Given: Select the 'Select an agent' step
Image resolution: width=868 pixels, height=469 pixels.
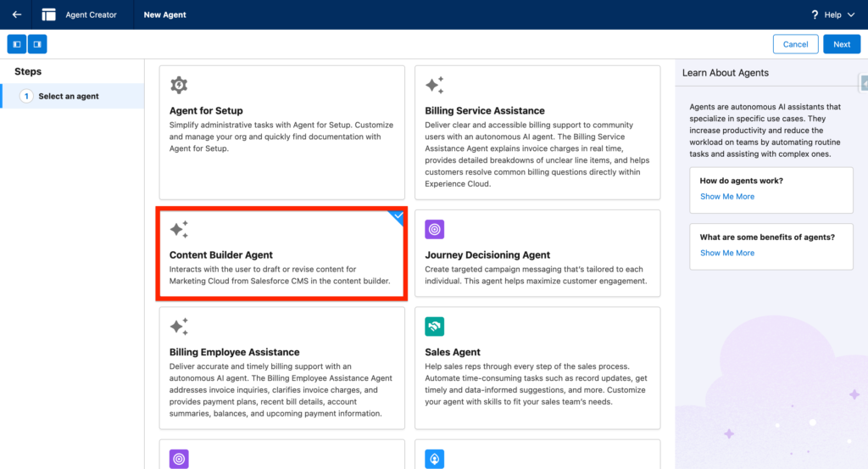Looking at the screenshot, I should (x=69, y=97).
